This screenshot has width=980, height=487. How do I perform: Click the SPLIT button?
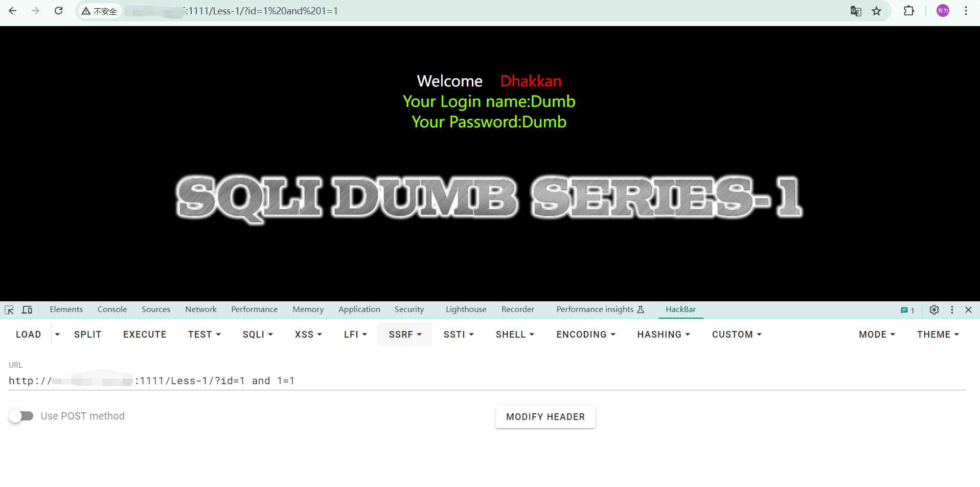click(88, 335)
